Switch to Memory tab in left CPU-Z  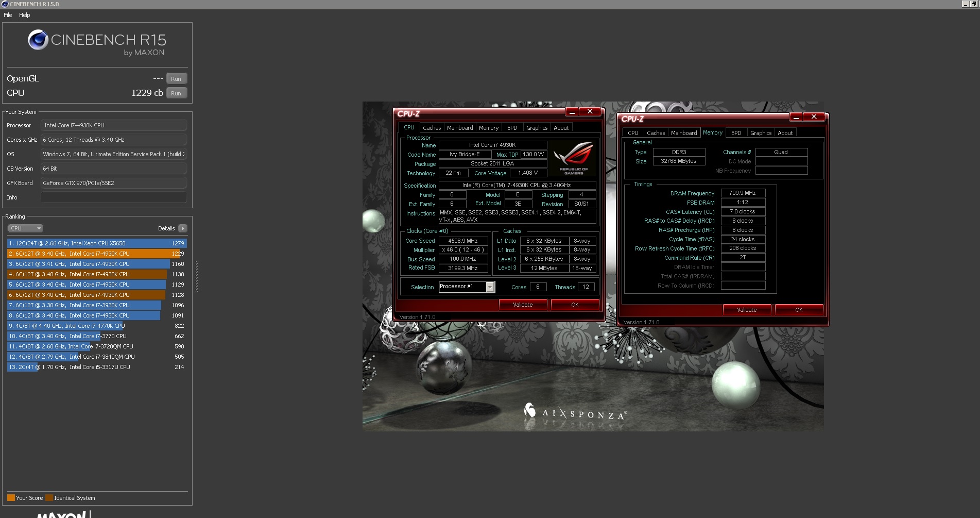[x=488, y=128]
